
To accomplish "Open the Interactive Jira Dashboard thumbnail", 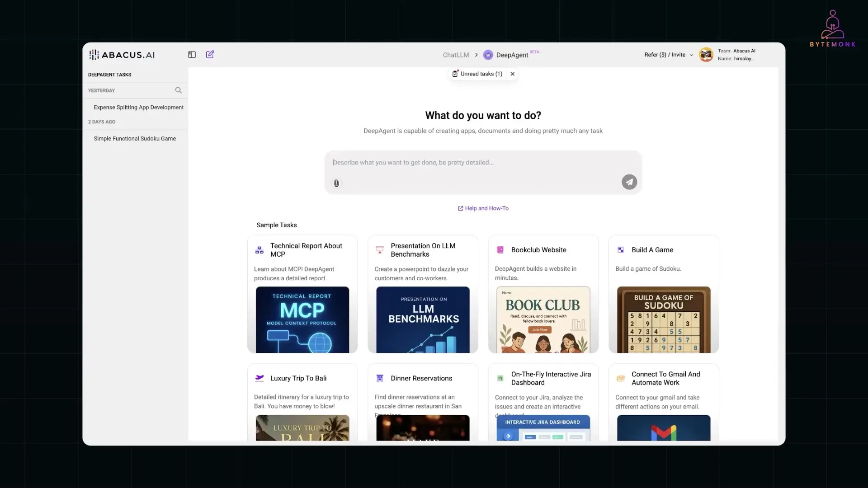I will tap(543, 427).
